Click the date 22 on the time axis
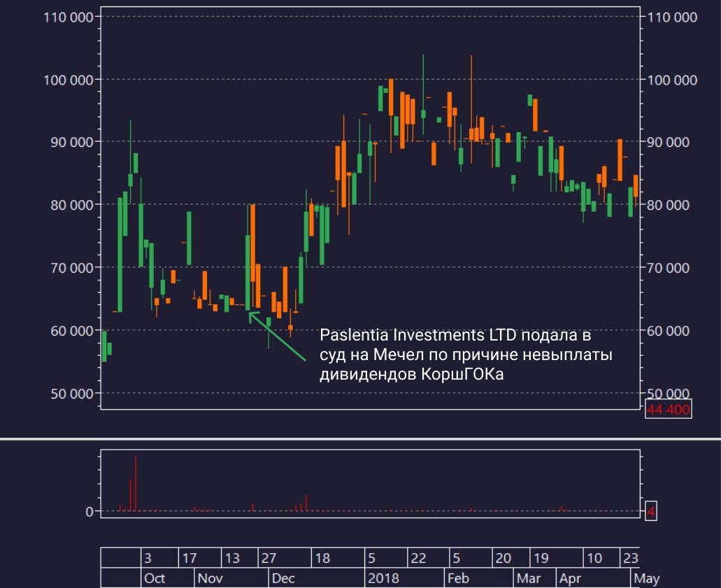 click(418, 558)
